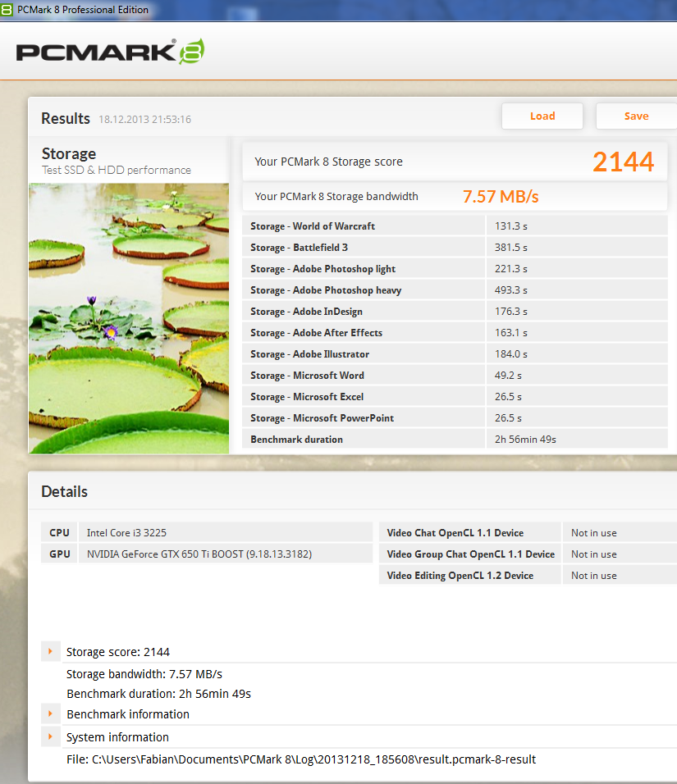This screenshot has height=784, width=677.
Task: Click the GPU value NVIDIA GeForce GTX 650 Ti BOOST
Action: [199, 554]
